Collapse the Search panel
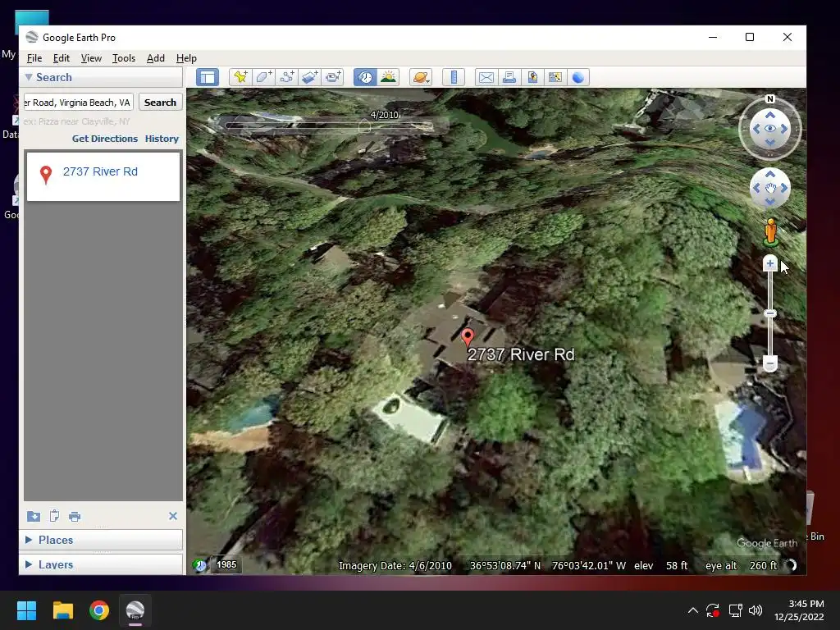Image resolution: width=840 pixels, height=630 pixels. 29,77
